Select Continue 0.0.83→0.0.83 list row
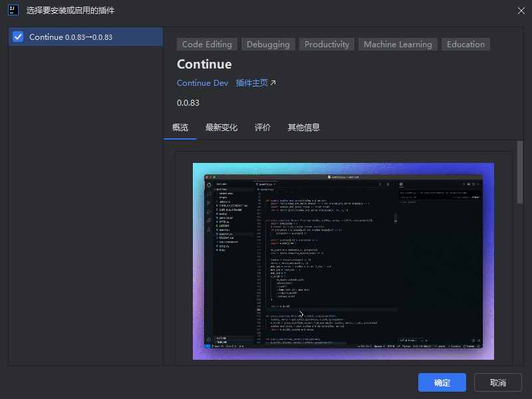This screenshot has height=399, width=532. tap(86, 37)
